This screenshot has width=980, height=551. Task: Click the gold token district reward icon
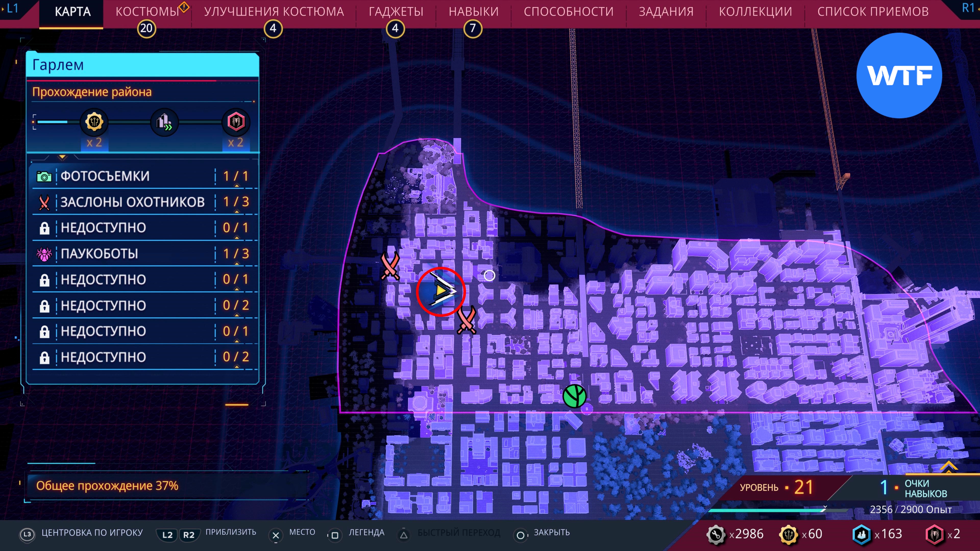coord(94,122)
